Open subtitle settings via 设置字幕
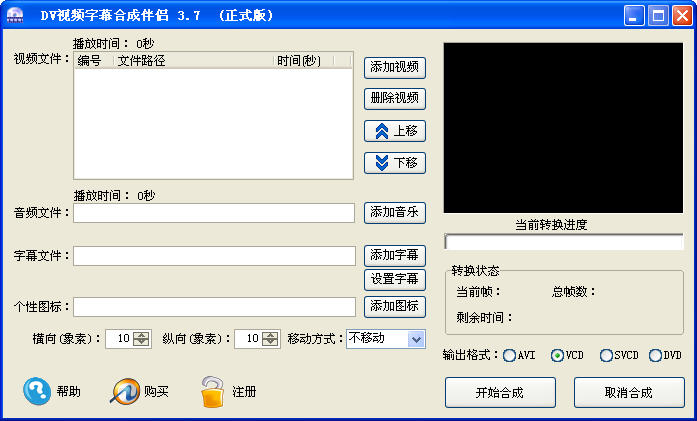Viewport: 697px width, 421px height. (x=395, y=279)
